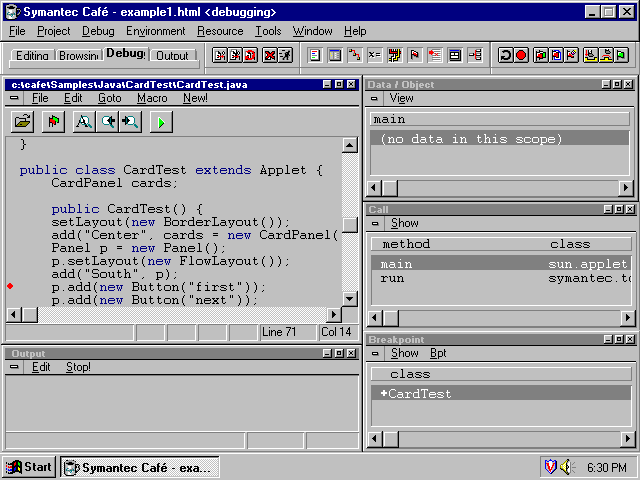
Task: Open the control-menu box of Call window
Action: [375, 223]
